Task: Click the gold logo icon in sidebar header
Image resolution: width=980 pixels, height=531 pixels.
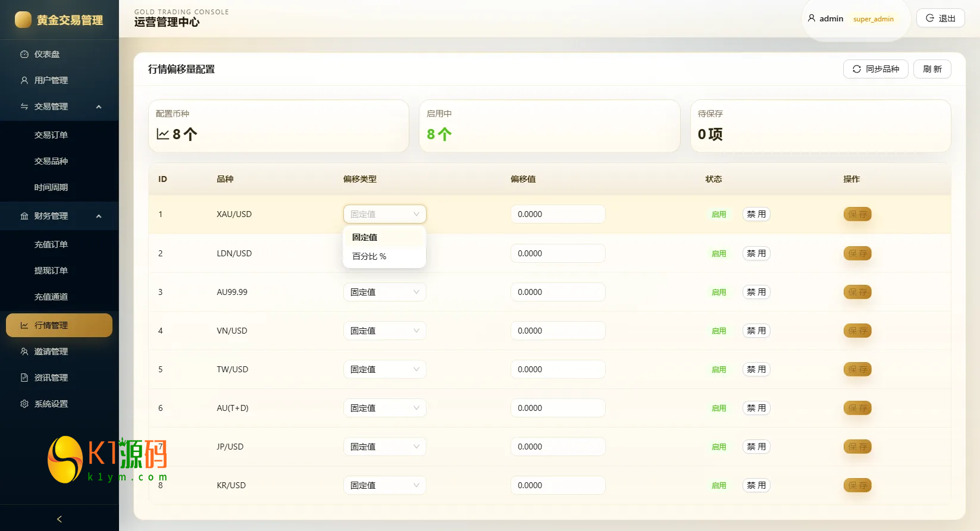Action: (x=23, y=20)
